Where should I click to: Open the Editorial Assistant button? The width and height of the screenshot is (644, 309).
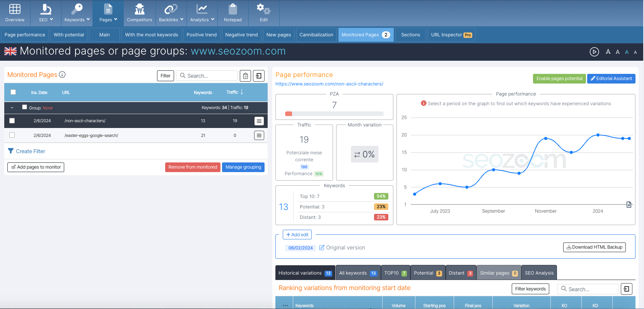(611, 79)
